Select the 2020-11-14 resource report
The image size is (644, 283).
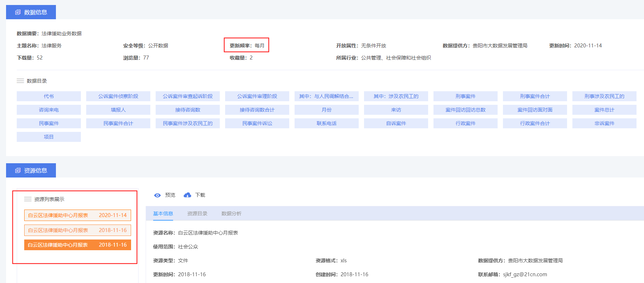(77, 215)
